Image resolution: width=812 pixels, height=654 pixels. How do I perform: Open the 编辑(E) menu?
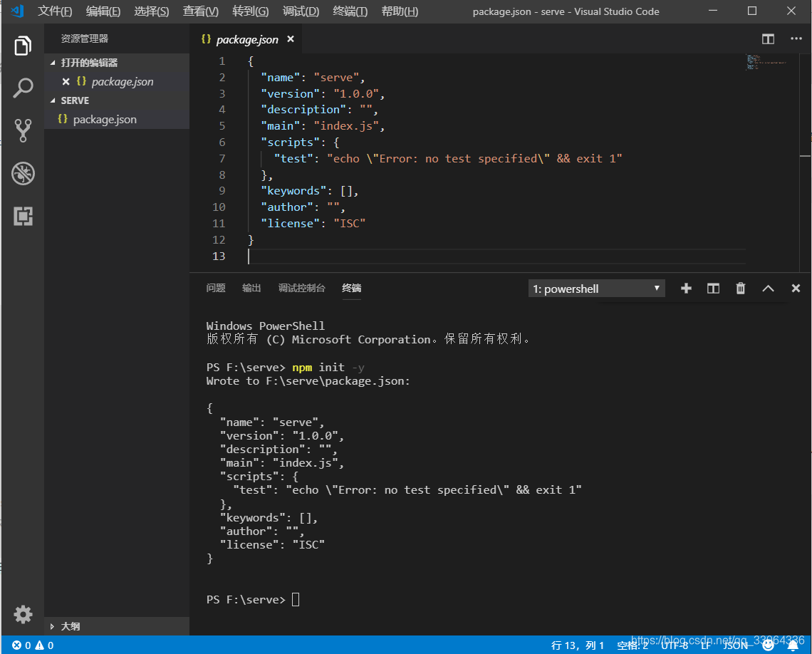point(103,11)
